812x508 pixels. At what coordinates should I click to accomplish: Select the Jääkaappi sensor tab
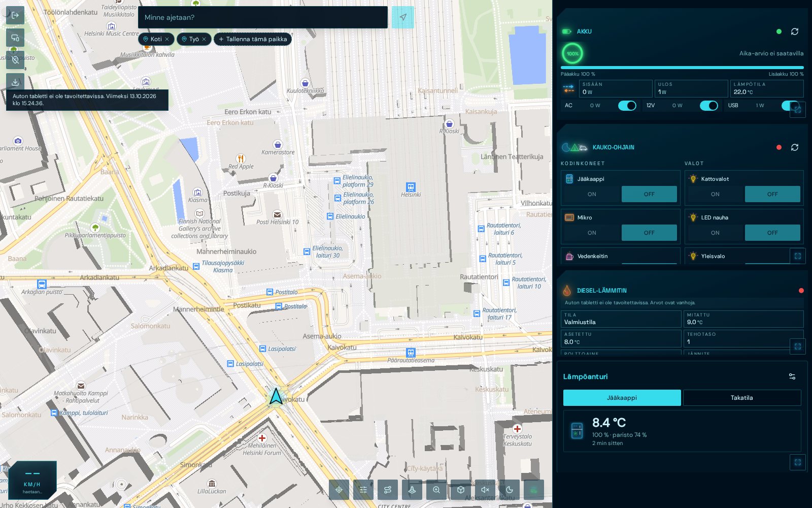pos(622,398)
